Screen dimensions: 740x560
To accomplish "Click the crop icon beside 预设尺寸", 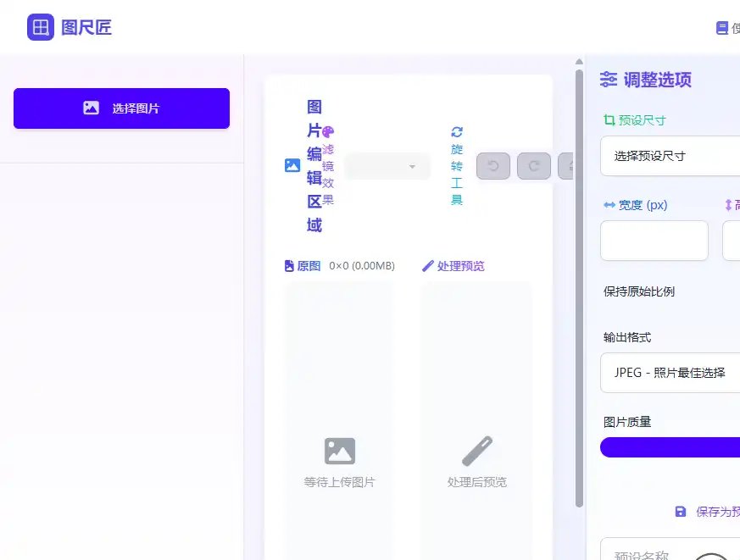I will [609, 120].
